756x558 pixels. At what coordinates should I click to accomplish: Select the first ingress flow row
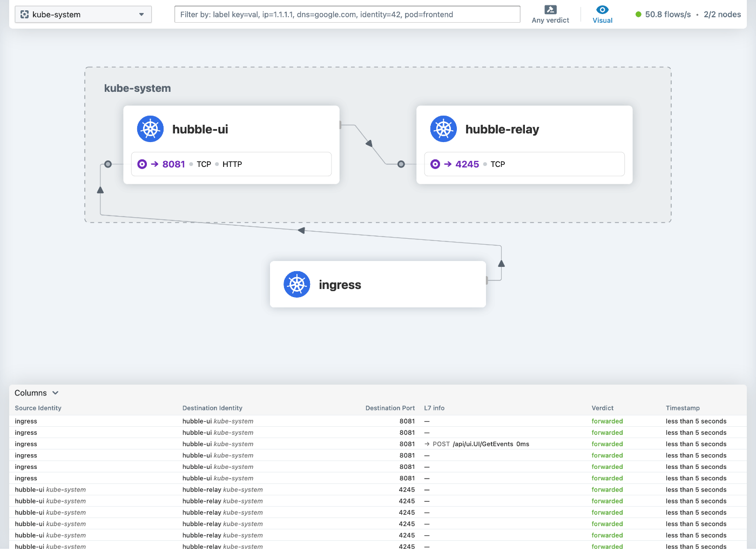tap(378, 421)
